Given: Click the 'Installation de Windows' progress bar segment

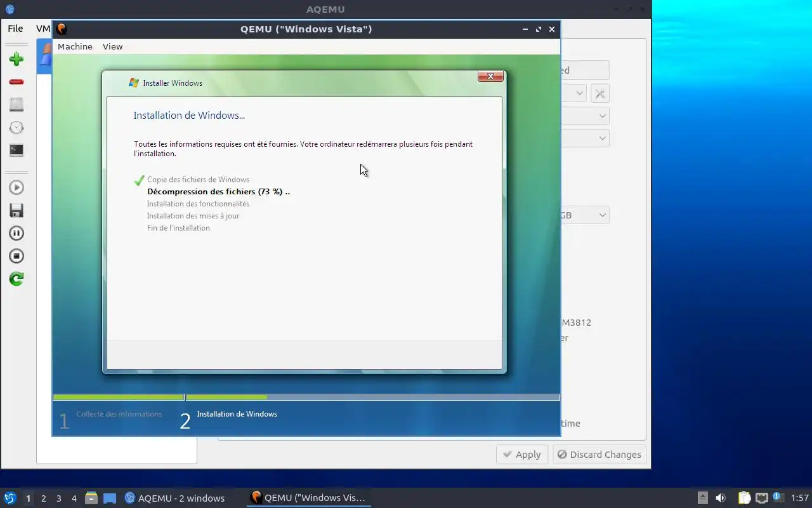Looking at the screenshot, I should (x=373, y=398).
